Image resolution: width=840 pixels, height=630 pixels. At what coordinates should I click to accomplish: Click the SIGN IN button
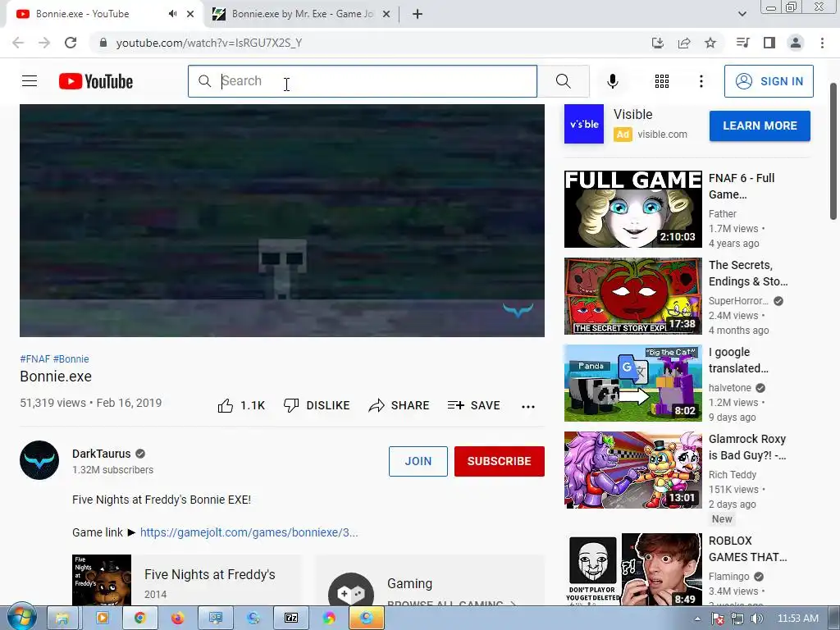coord(769,81)
